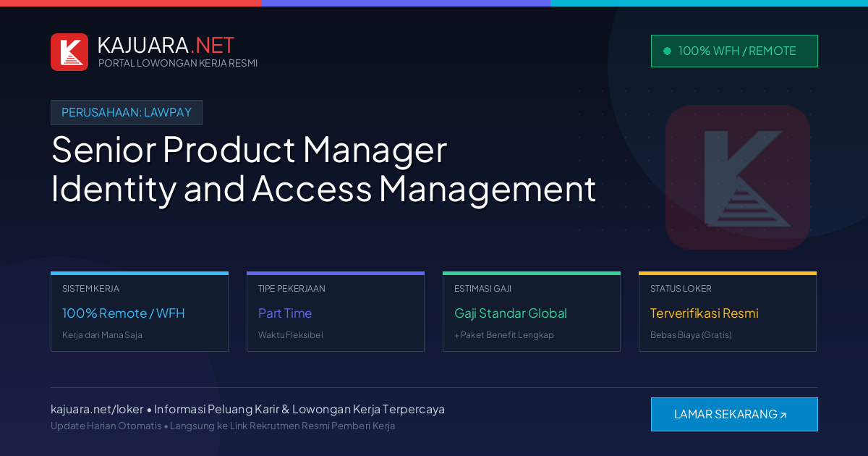Click the red Kajuara K logo icon
Screen dimensions: 868x456
(x=69, y=52)
